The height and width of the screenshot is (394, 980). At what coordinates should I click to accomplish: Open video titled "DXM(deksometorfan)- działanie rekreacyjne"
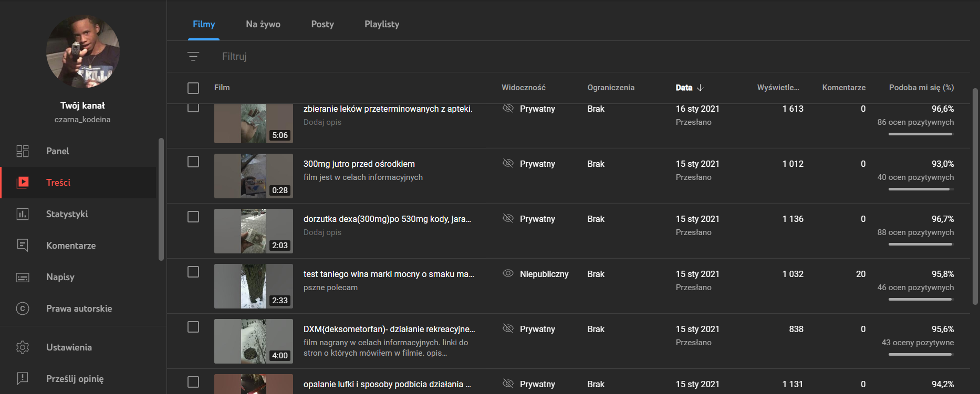389,329
